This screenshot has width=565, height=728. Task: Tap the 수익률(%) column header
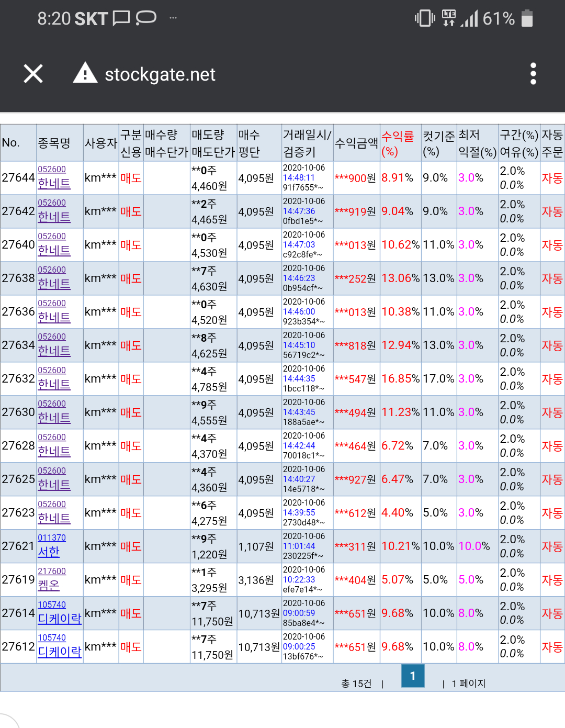click(398, 143)
